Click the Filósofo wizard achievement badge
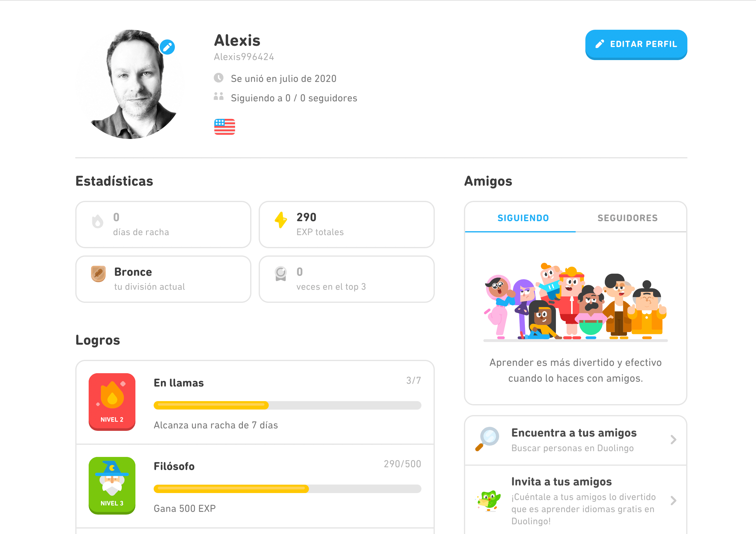Viewport: 756px width, 534px height. pos(112,486)
